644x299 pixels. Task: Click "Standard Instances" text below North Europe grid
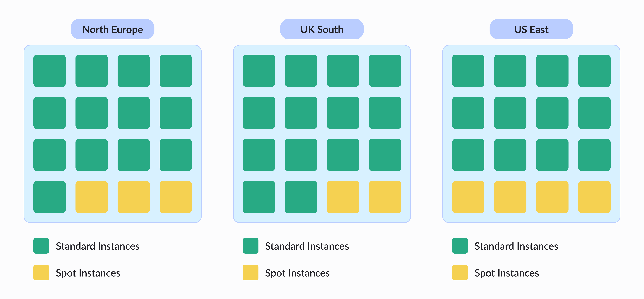[98, 246]
